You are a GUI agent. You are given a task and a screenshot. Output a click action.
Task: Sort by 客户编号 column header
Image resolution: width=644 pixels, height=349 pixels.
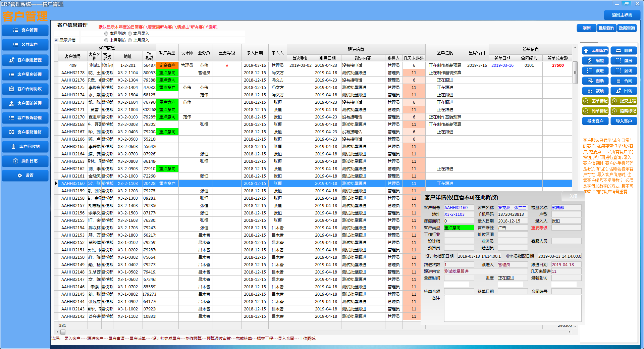[x=73, y=56]
